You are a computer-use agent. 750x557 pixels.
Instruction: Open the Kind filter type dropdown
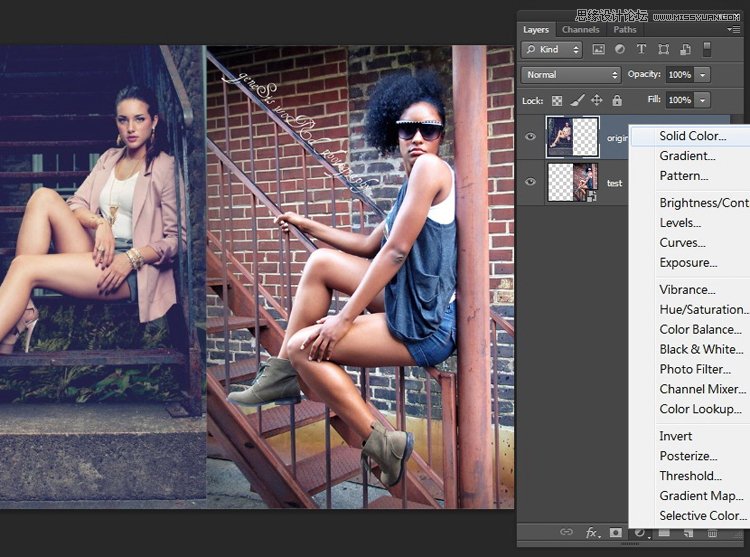(x=553, y=49)
